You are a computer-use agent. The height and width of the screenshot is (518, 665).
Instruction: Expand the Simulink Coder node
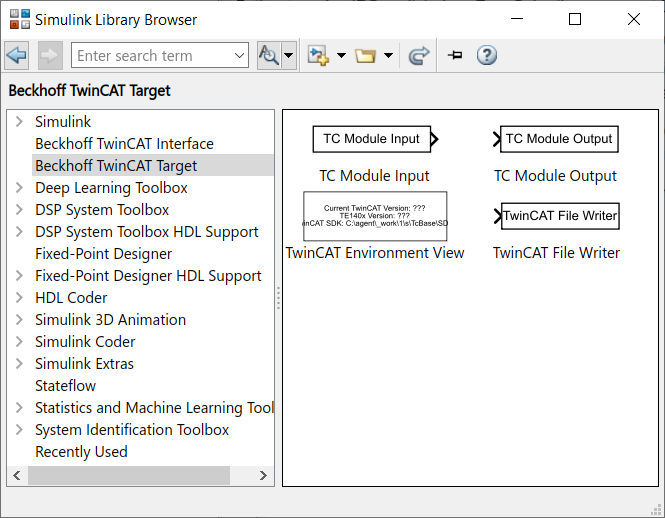coord(19,342)
